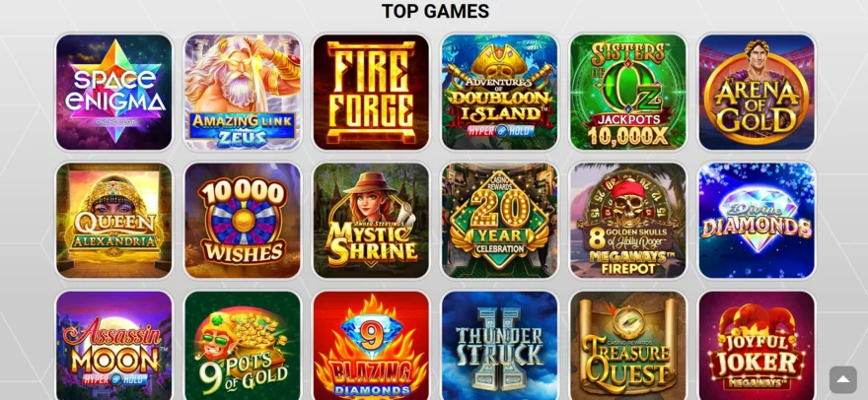
Task: Open the Arena of Gold game
Action: pyautogui.click(x=757, y=92)
